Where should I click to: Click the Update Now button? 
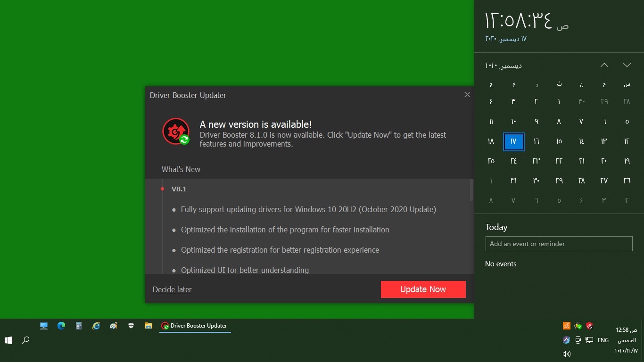[x=423, y=289]
